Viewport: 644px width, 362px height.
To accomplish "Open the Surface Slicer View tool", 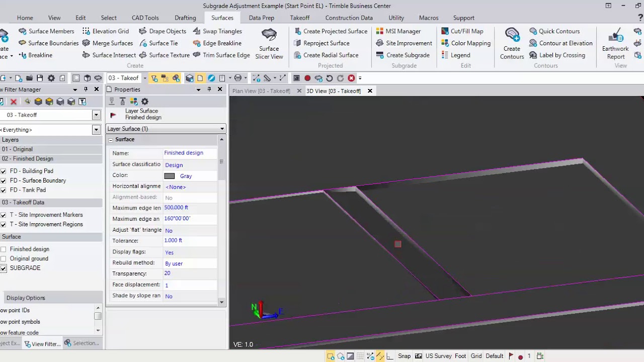I will click(269, 43).
